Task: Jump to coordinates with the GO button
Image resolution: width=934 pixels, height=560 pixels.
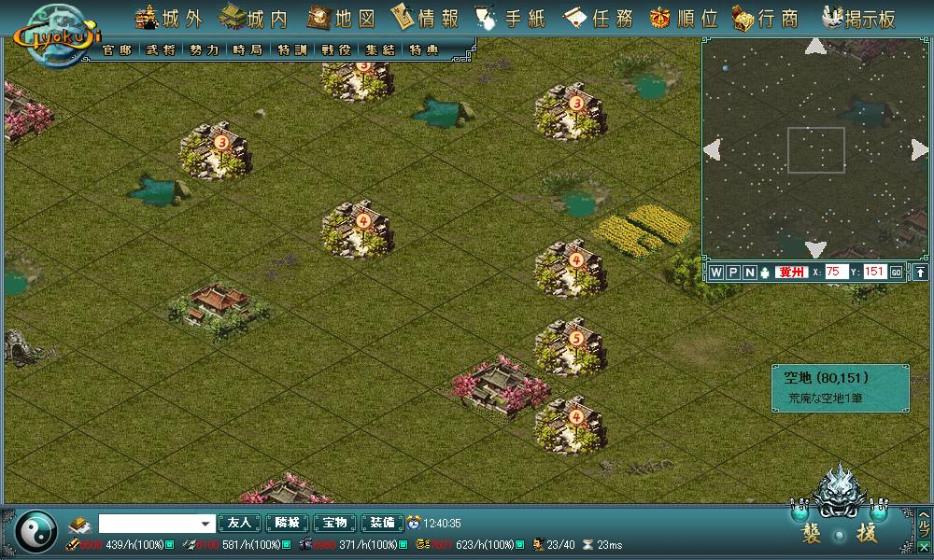Action: point(896,273)
